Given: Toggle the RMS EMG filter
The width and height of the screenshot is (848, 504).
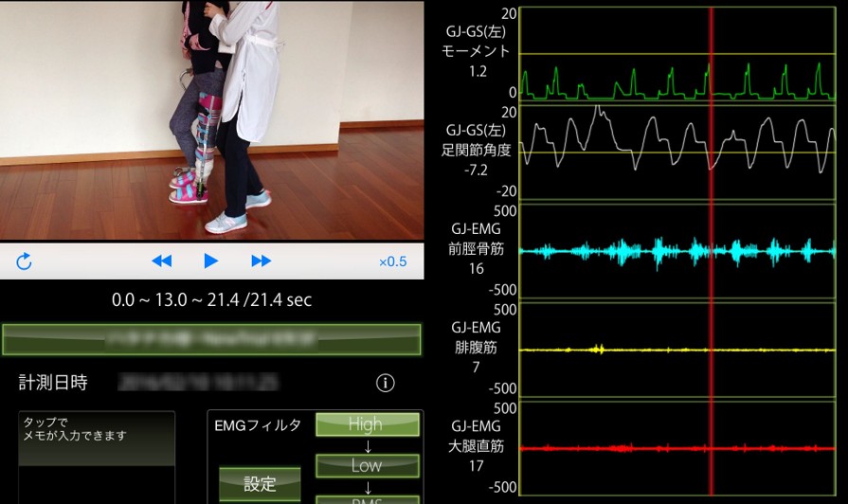Looking at the screenshot, I should (x=366, y=498).
